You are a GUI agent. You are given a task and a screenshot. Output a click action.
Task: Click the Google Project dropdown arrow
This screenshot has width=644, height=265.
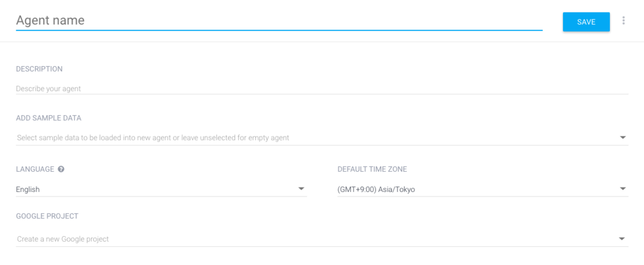(x=623, y=239)
